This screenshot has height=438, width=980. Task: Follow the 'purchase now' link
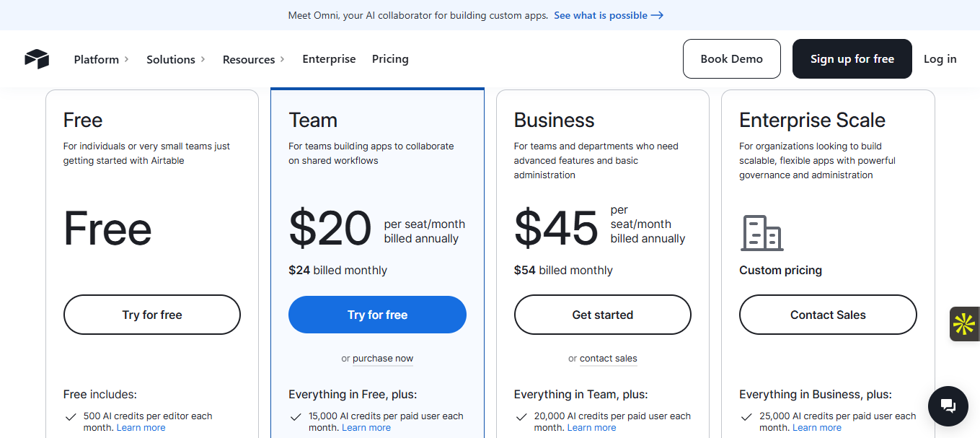[x=383, y=359]
